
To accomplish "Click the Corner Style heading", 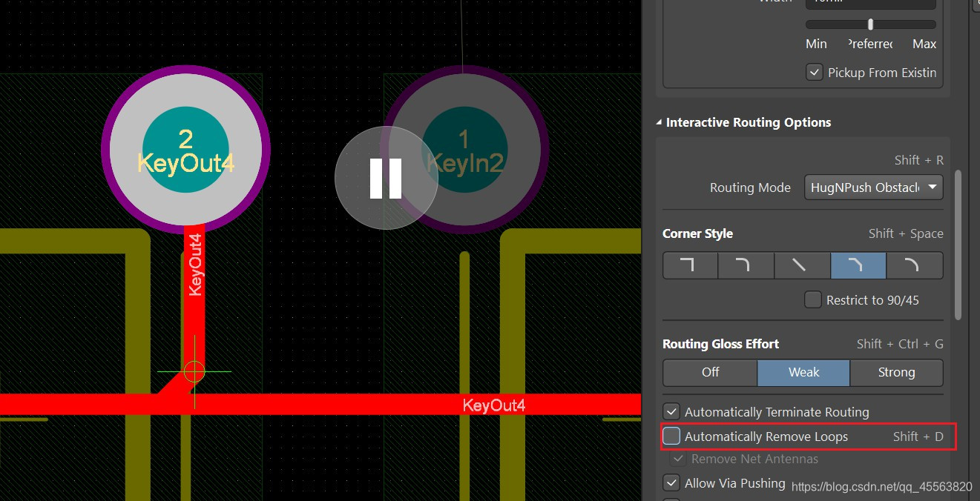I will coord(697,233).
